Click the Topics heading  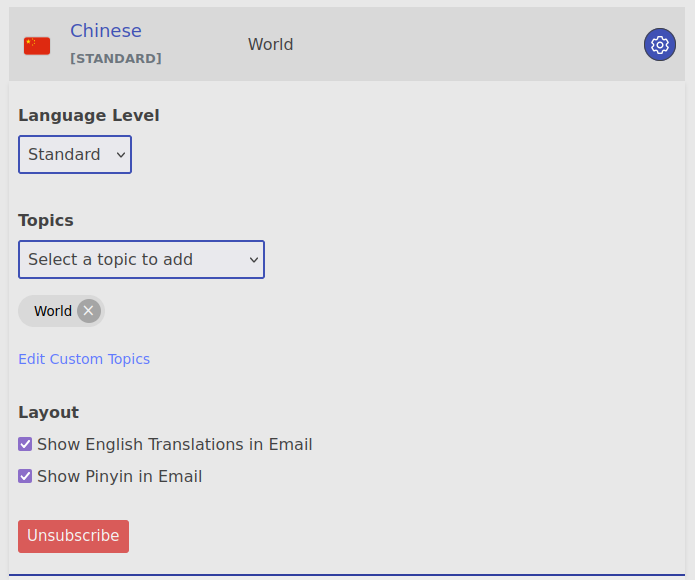(46, 221)
